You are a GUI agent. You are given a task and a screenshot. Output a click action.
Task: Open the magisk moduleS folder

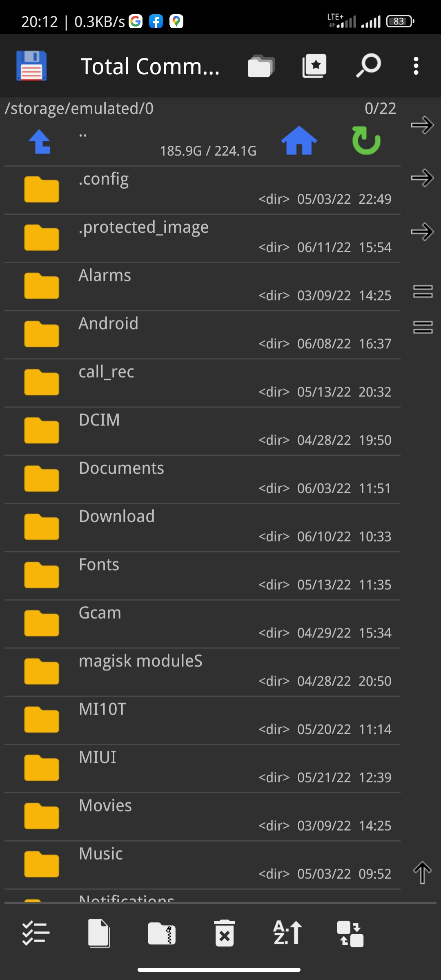point(202,672)
